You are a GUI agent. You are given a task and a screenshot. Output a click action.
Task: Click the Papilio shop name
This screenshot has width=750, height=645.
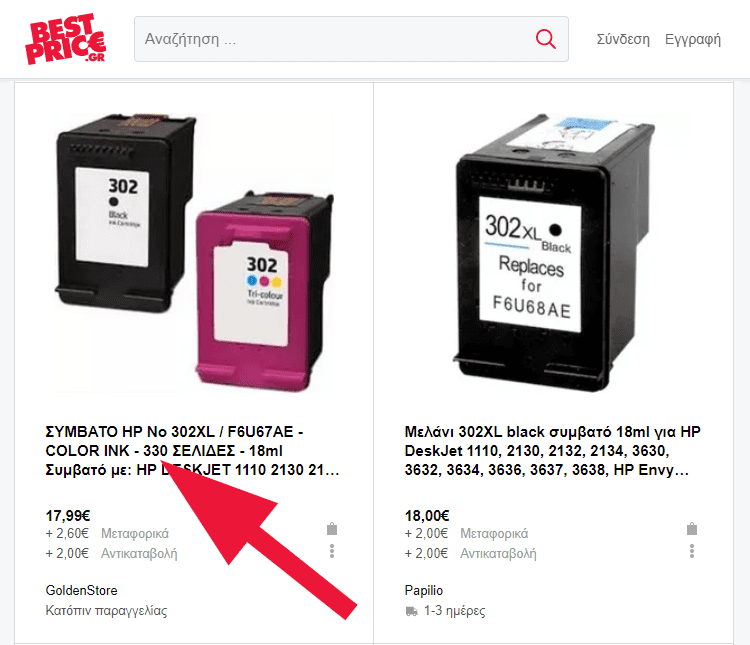tap(424, 590)
